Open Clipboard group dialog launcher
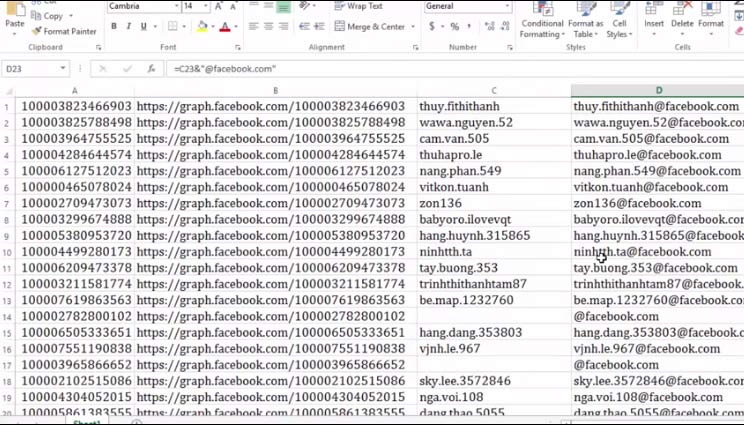The image size is (744, 425). point(99,47)
